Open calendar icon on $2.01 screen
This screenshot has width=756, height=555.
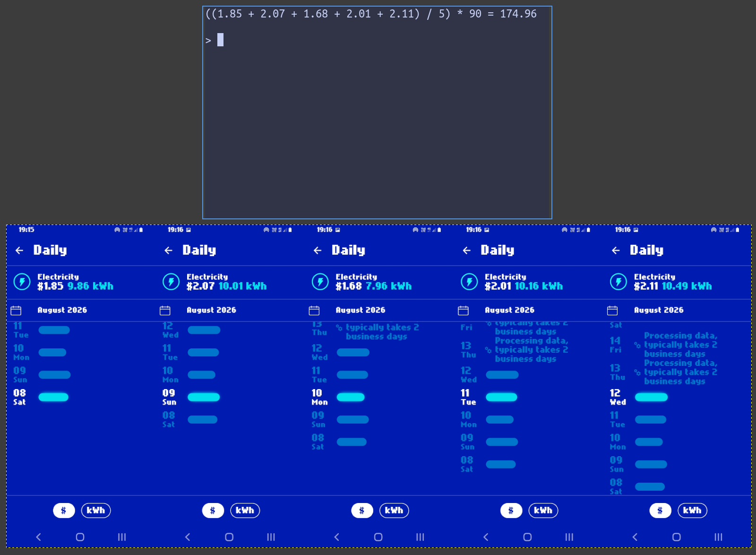click(x=463, y=311)
